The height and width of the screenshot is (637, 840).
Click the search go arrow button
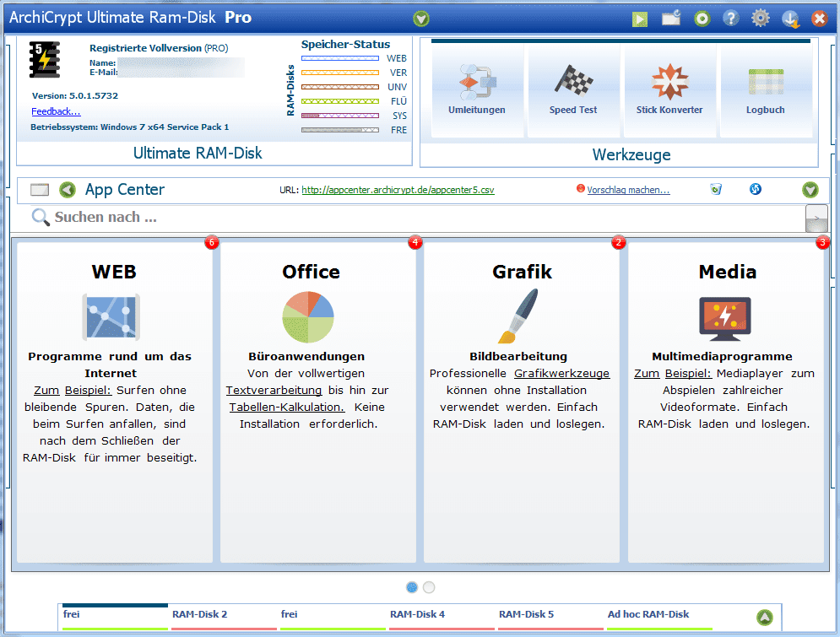tap(816, 218)
